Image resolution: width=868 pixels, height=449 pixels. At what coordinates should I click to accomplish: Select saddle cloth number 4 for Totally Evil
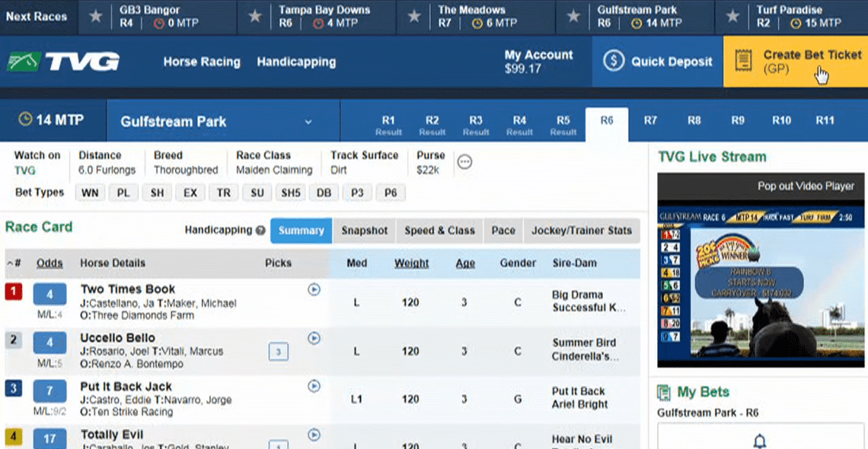(13, 438)
